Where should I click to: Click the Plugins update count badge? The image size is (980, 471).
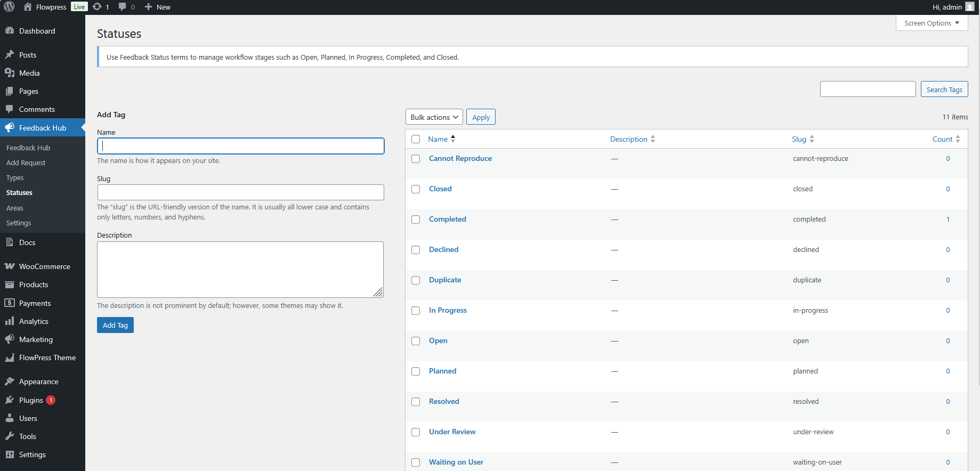click(x=51, y=400)
